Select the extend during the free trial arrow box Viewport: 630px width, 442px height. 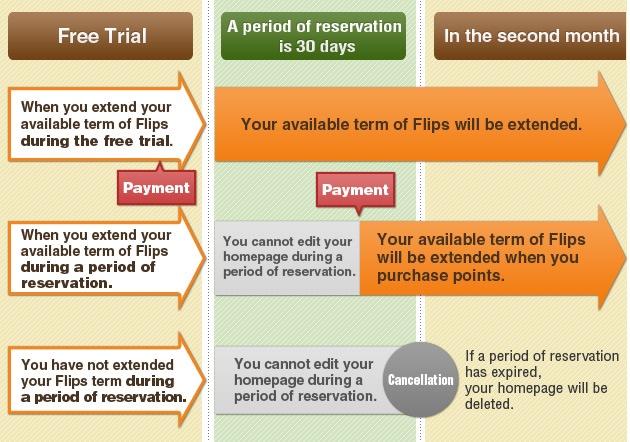click(x=107, y=124)
